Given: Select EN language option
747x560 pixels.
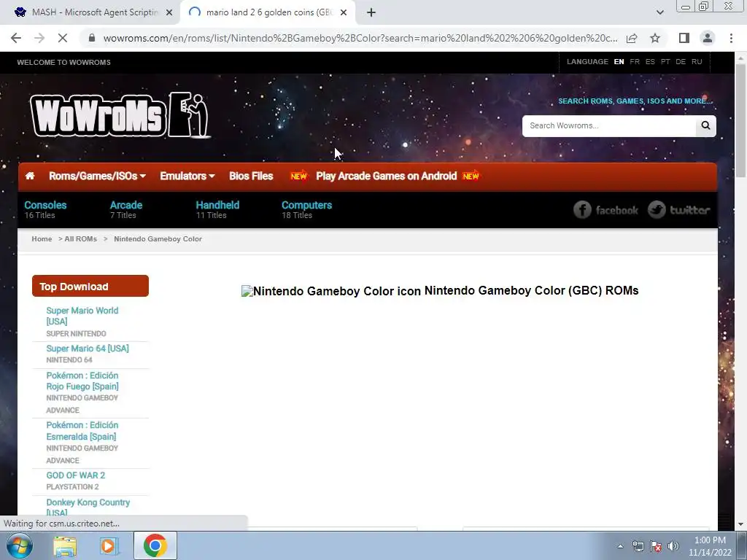Looking at the screenshot, I should (x=619, y=62).
